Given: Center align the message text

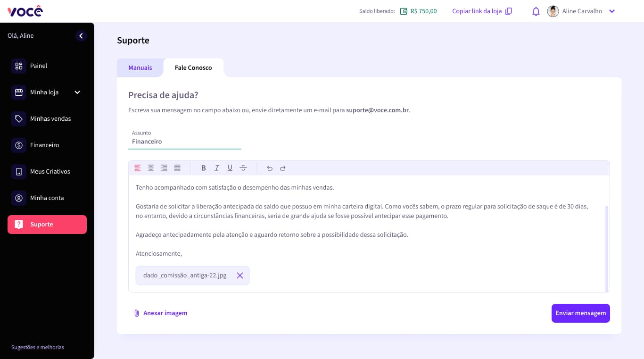Looking at the screenshot, I should (x=151, y=168).
